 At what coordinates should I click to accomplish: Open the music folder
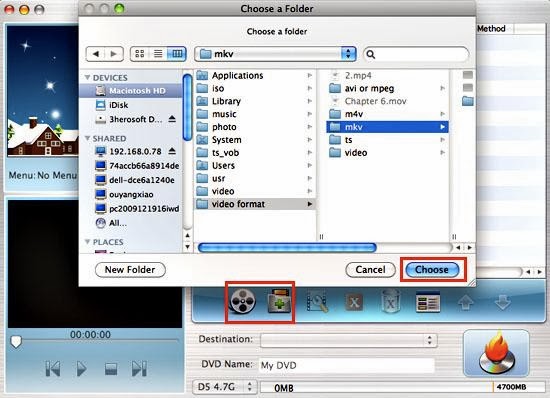(255, 114)
